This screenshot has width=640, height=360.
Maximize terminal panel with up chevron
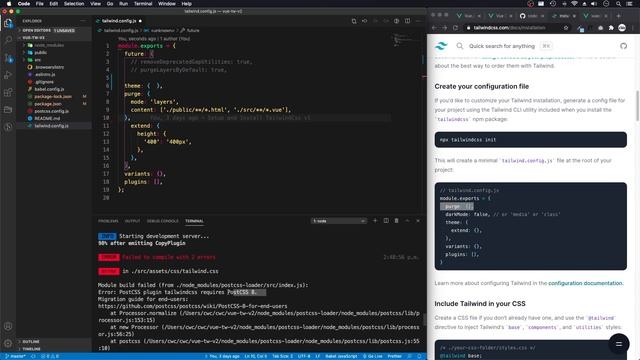(407, 221)
